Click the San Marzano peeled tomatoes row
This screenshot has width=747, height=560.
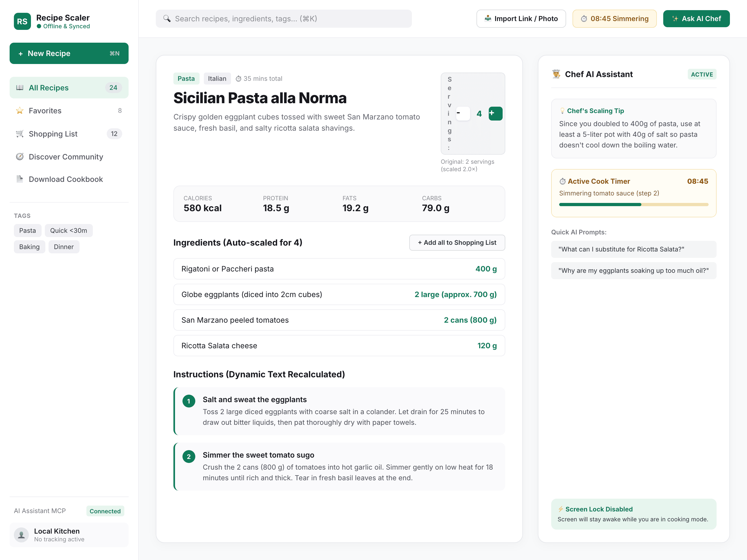[x=339, y=320]
